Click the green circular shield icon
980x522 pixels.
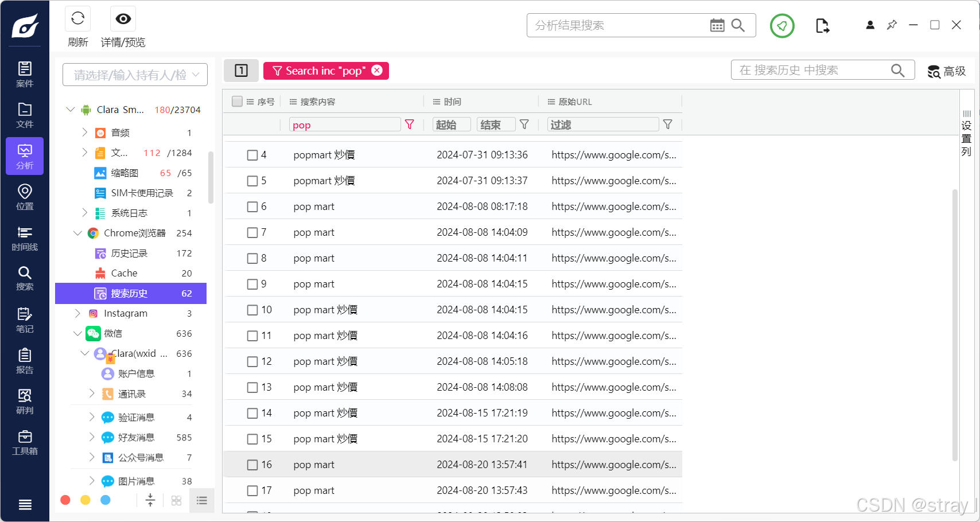point(782,25)
